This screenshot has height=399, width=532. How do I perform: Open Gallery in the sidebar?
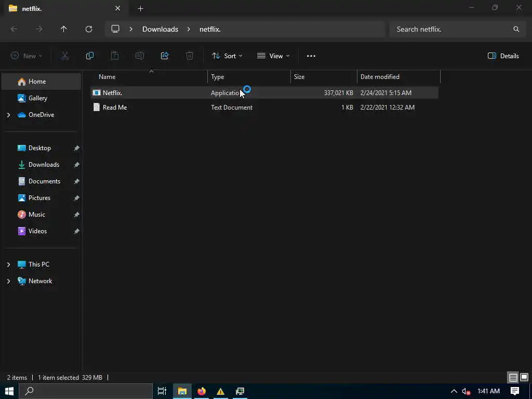[x=41, y=98]
